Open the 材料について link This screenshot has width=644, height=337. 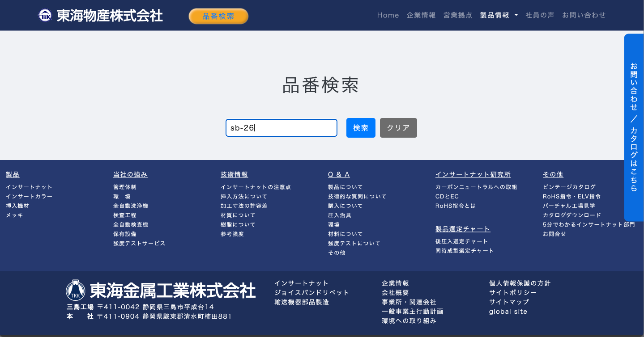click(x=345, y=234)
